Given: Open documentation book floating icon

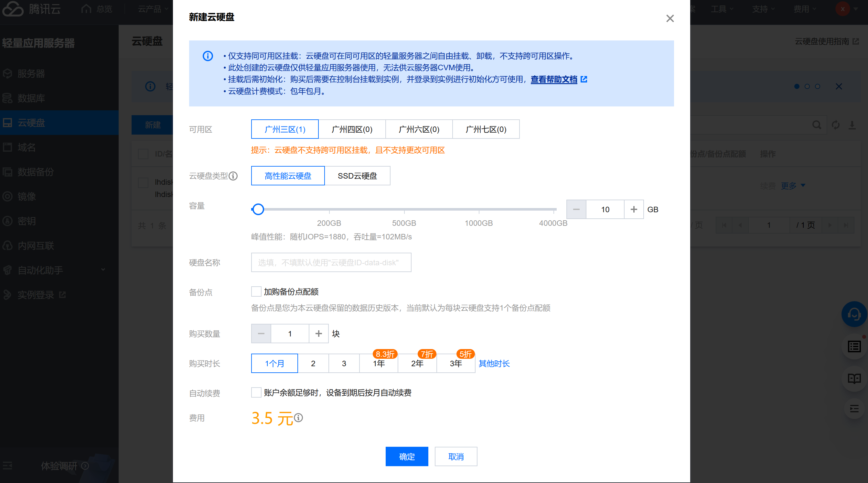Looking at the screenshot, I should 854,379.
